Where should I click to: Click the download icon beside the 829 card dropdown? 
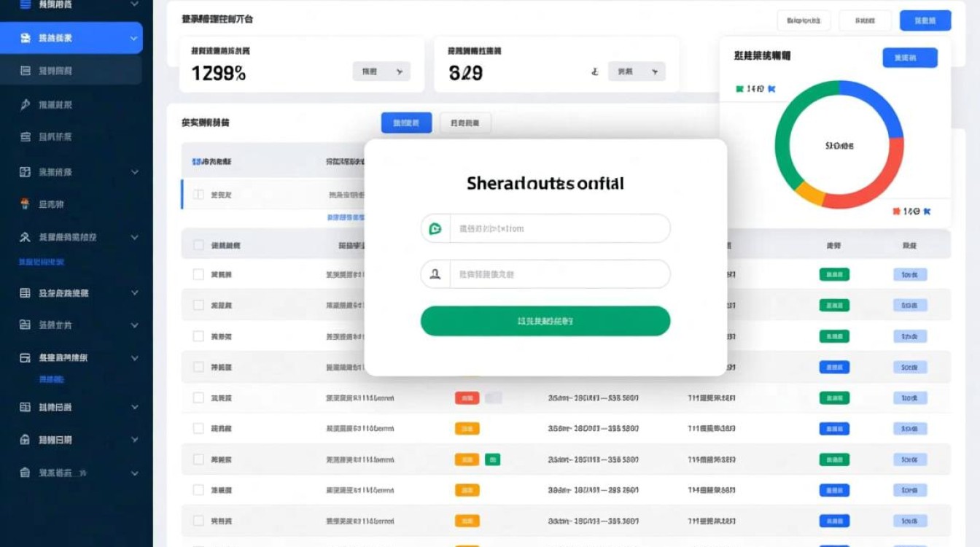(594, 71)
